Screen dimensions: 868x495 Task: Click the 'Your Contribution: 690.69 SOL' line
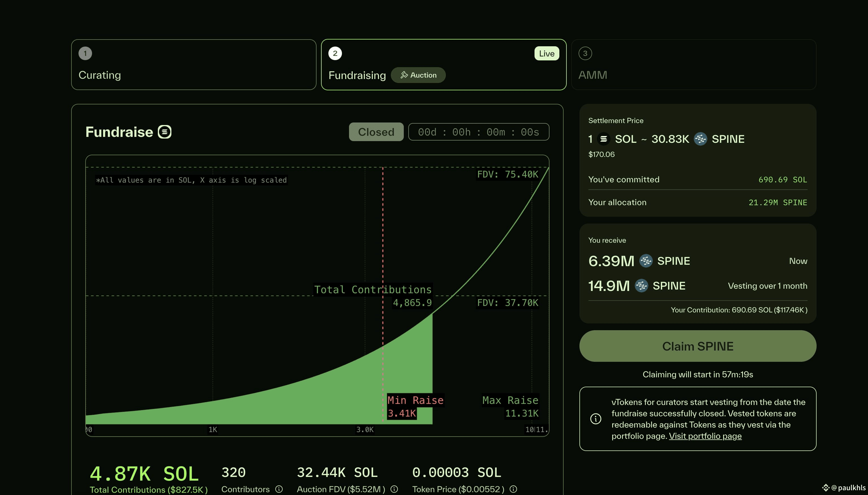coord(739,310)
